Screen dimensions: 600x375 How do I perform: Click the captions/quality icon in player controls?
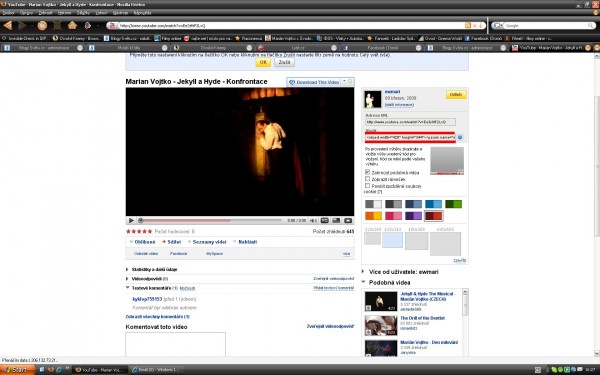pos(324,220)
